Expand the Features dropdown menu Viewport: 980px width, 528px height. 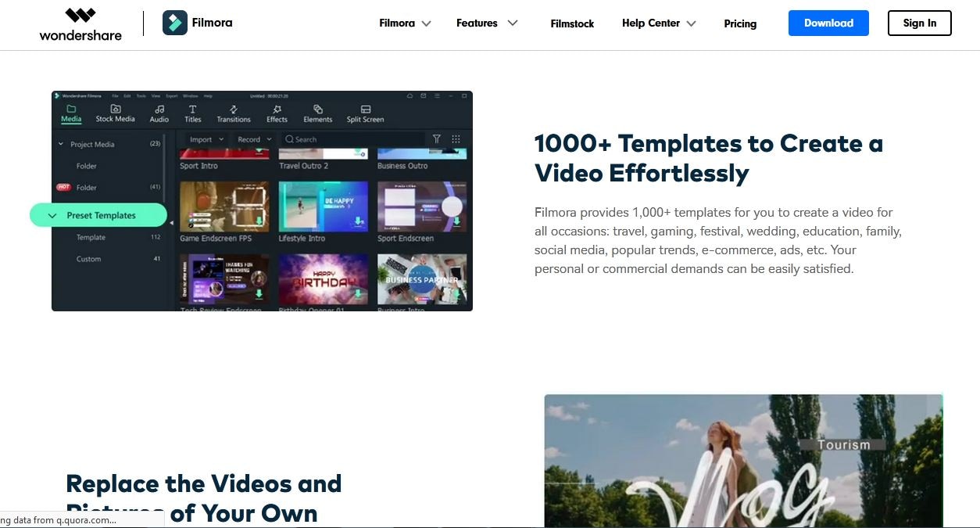[x=487, y=23]
